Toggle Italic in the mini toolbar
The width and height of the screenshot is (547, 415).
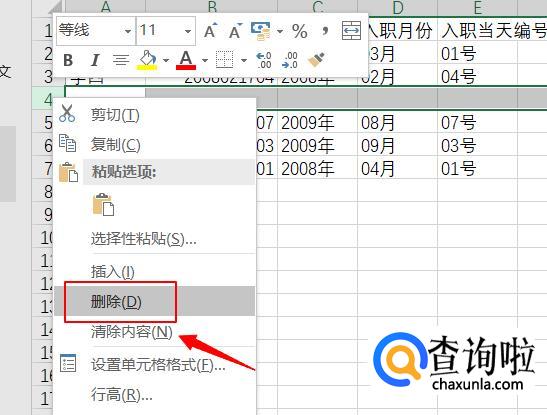pyautogui.click(x=95, y=60)
